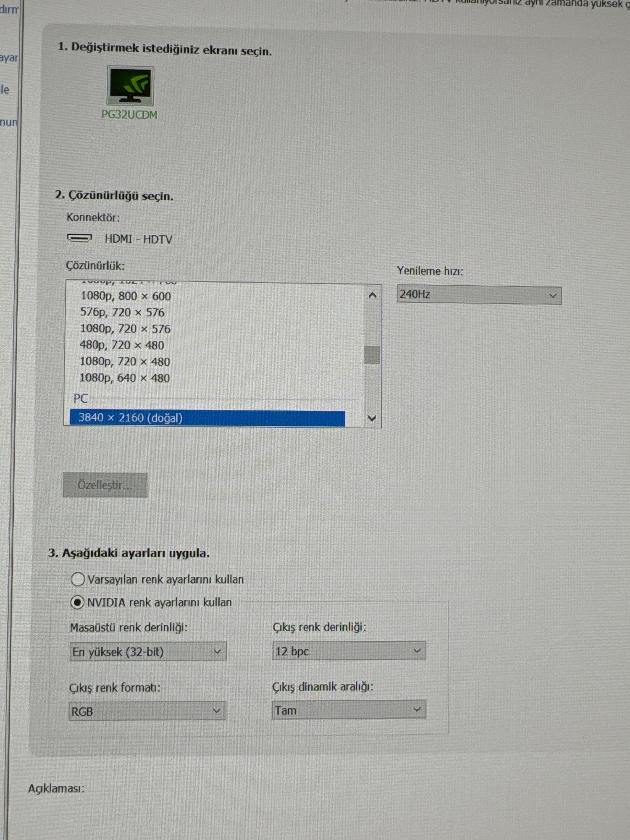Select resolution '480p, 720 × 480'
Screen dimensions: 630x840
pos(122,345)
